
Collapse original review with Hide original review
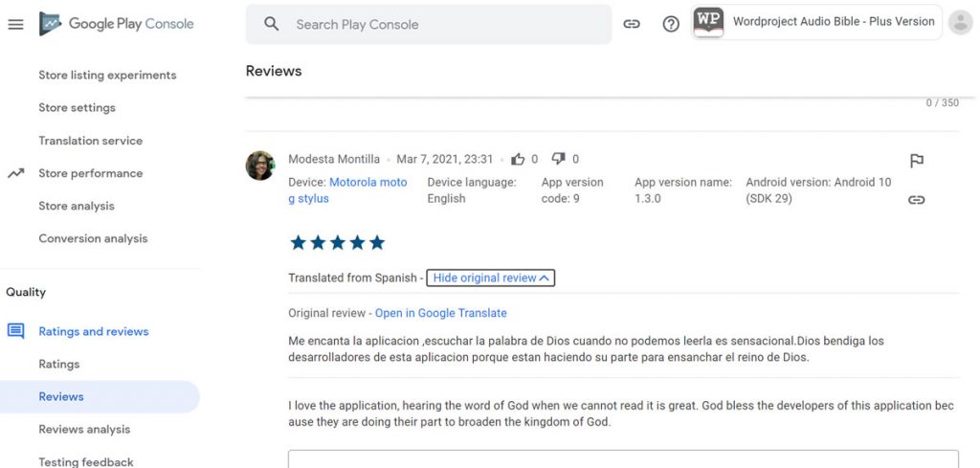(x=491, y=278)
